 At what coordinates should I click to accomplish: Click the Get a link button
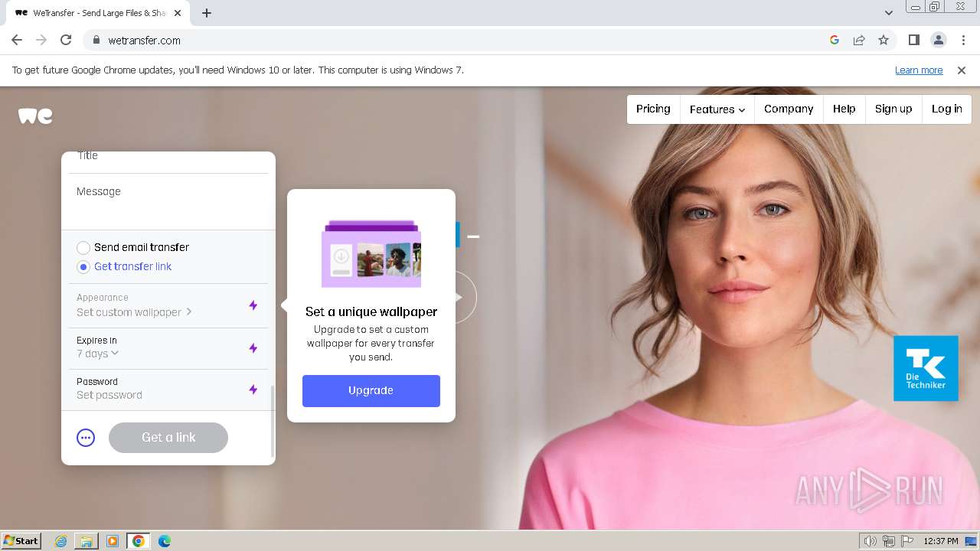(x=168, y=438)
